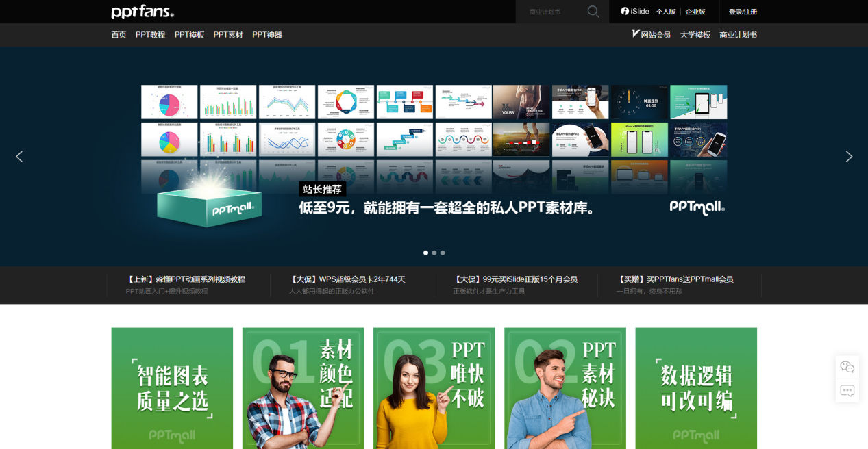Click the PPT动画入门+提升视频教程 subtitle
This screenshot has width=868, height=449.
pos(166,292)
